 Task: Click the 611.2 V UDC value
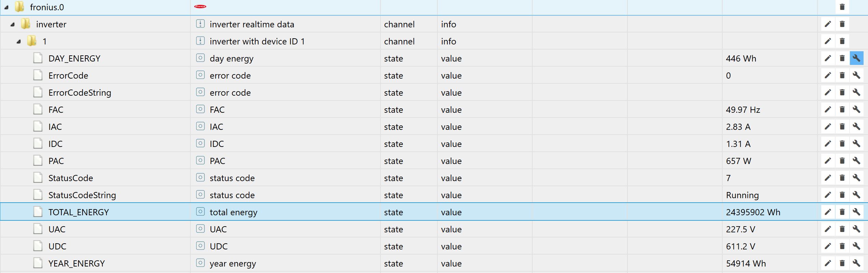click(x=740, y=246)
